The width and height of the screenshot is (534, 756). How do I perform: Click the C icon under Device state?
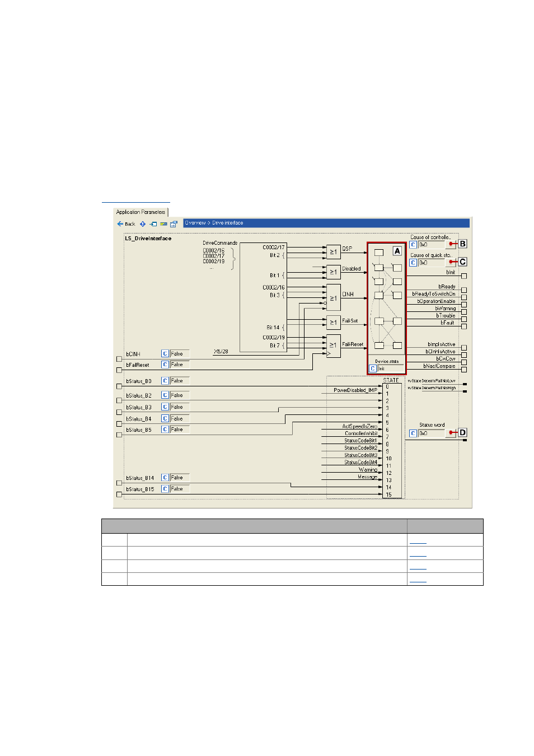(x=373, y=368)
